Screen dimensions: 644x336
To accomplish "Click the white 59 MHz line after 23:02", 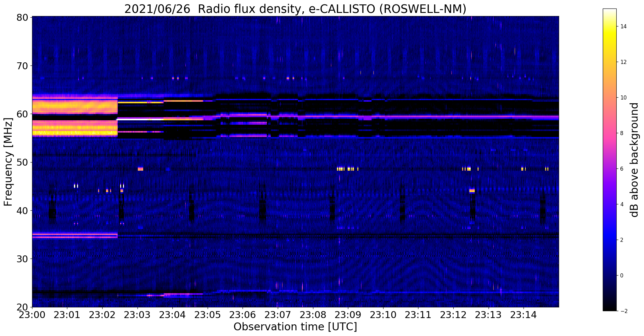I will 140,119.
